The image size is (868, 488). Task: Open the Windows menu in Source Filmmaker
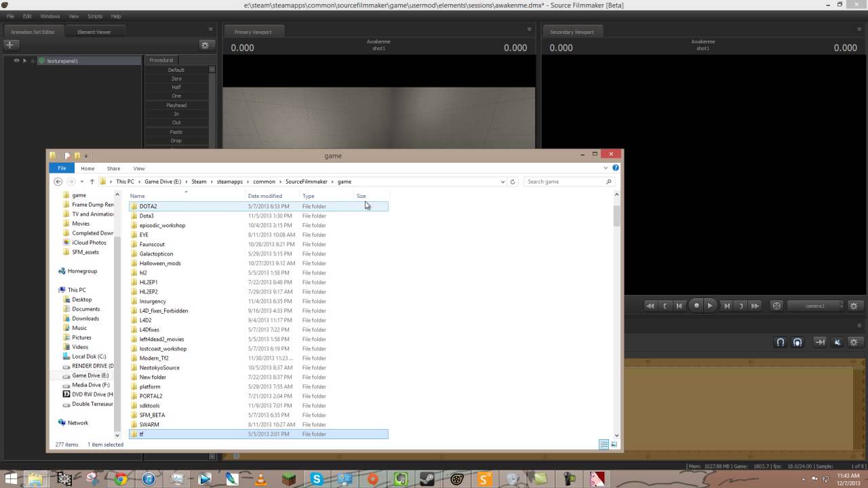[x=50, y=16]
